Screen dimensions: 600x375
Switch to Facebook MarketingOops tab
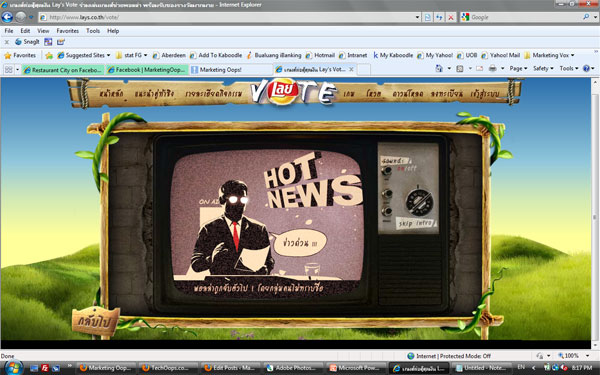tap(147, 70)
